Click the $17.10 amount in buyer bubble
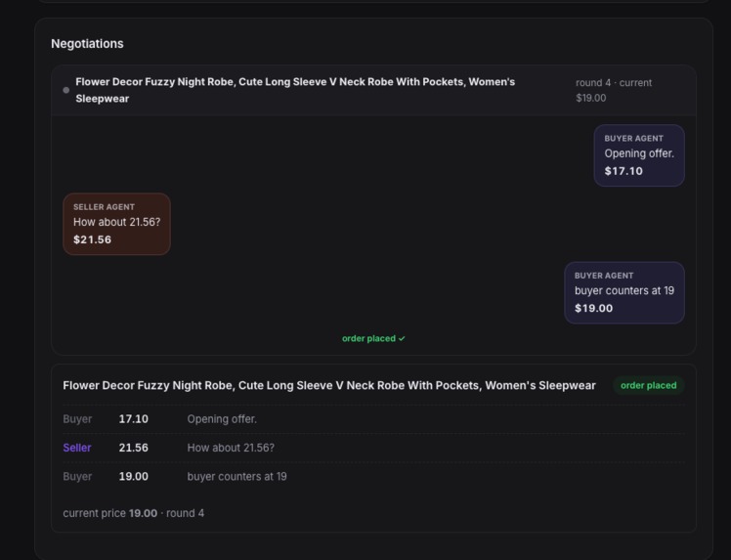 coord(623,171)
